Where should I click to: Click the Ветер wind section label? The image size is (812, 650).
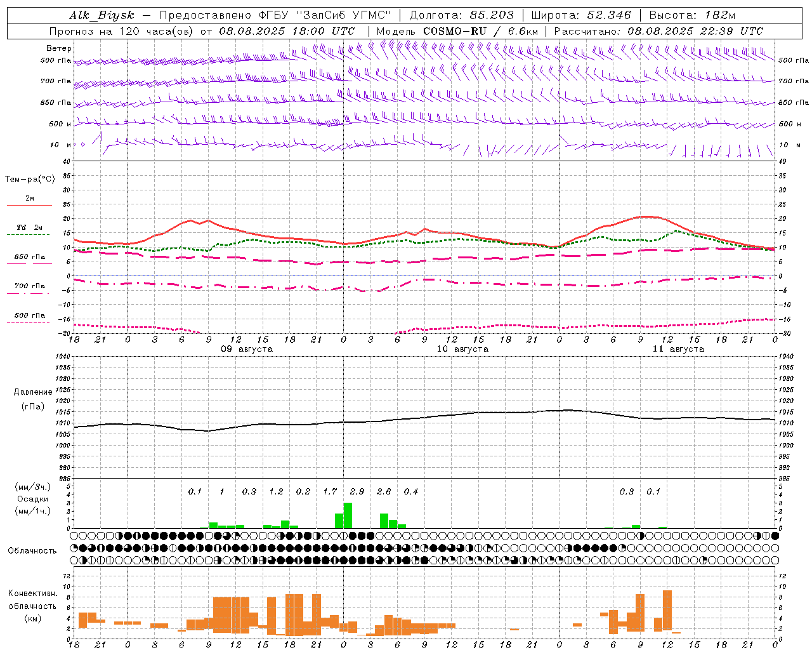(59, 48)
